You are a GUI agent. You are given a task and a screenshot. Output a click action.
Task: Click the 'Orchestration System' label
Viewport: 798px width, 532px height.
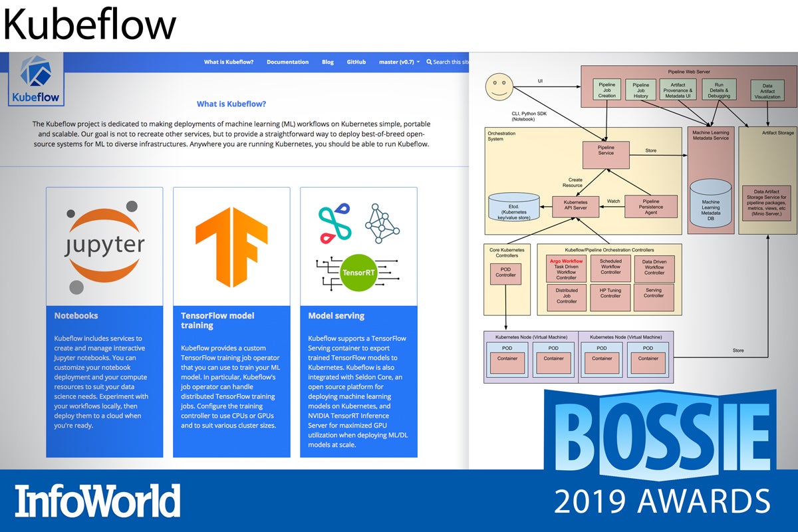[x=501, y=136]
